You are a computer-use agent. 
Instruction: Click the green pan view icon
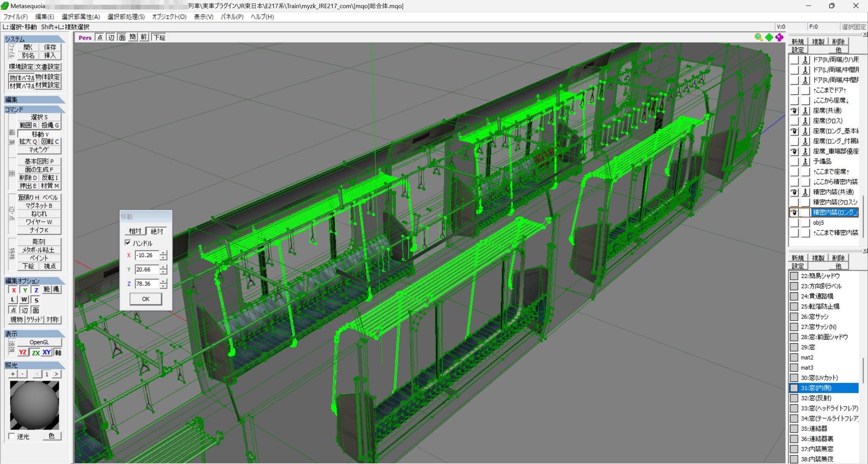(769, 37)
